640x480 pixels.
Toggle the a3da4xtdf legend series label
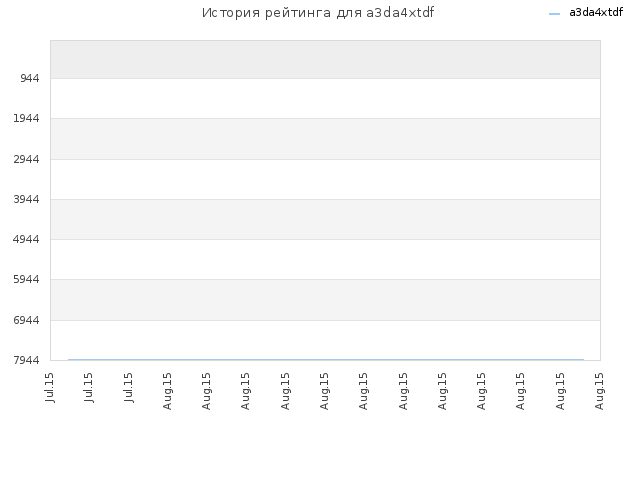[596, 13]
